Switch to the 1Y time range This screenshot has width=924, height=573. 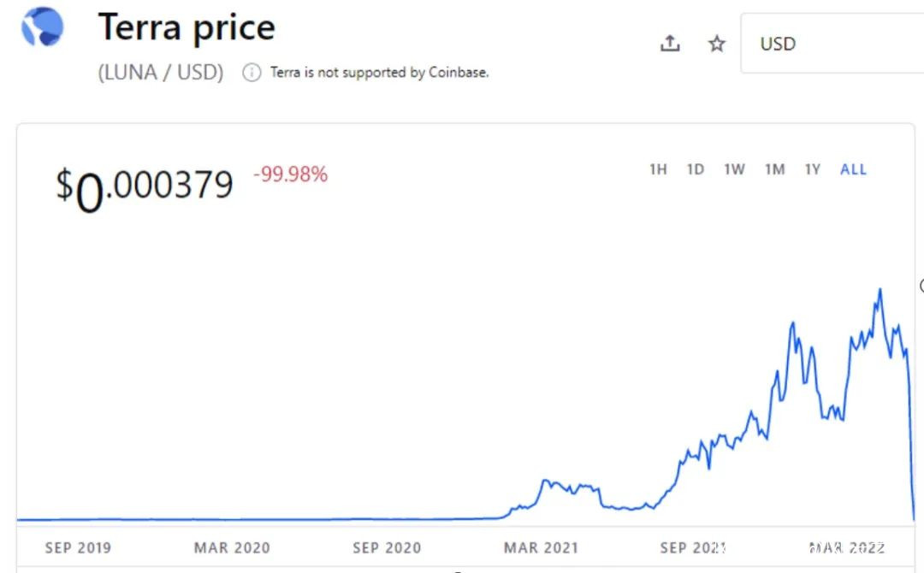[x=812, y=169]
